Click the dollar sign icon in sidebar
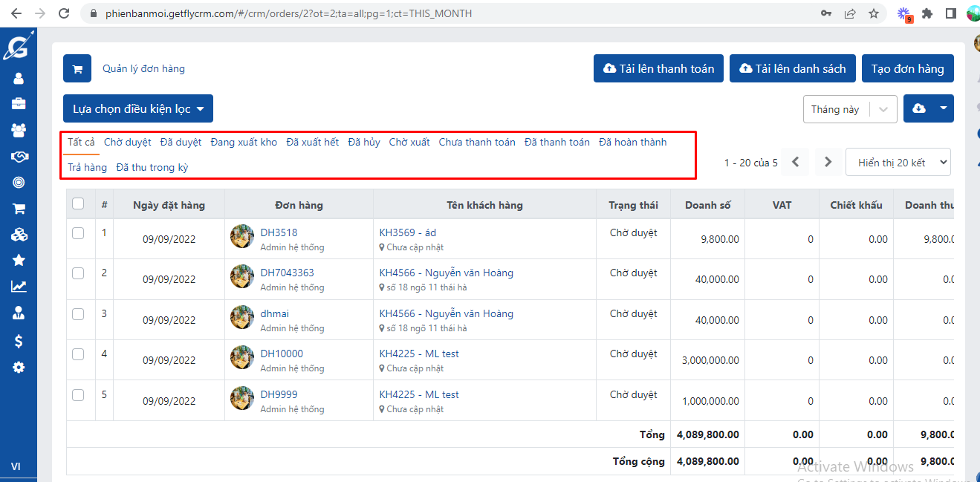This screenshot has height=482, width=980. [x=19, y=341]
